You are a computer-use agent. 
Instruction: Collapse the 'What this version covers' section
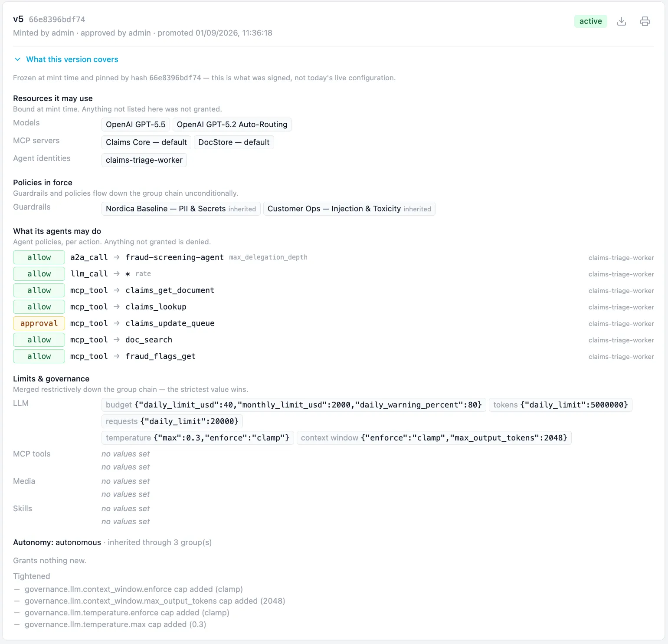click(66, 59)
